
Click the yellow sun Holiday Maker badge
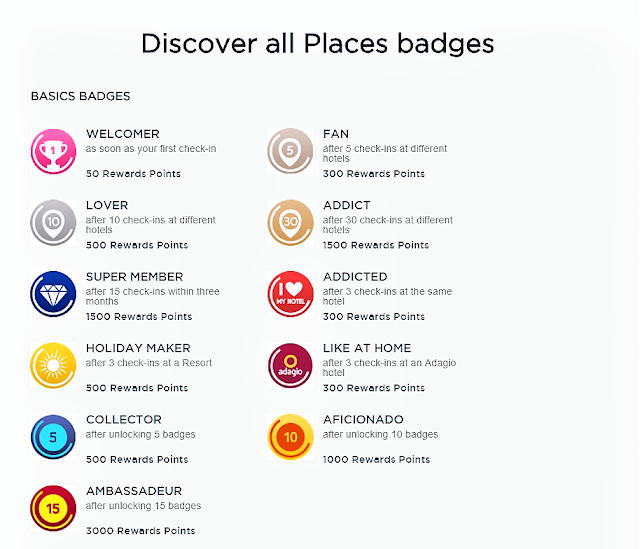coord(54,365)
